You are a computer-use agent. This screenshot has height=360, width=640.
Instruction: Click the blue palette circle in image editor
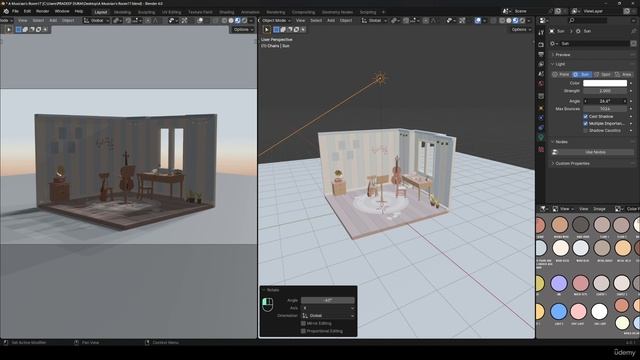[x=558, y=311]
